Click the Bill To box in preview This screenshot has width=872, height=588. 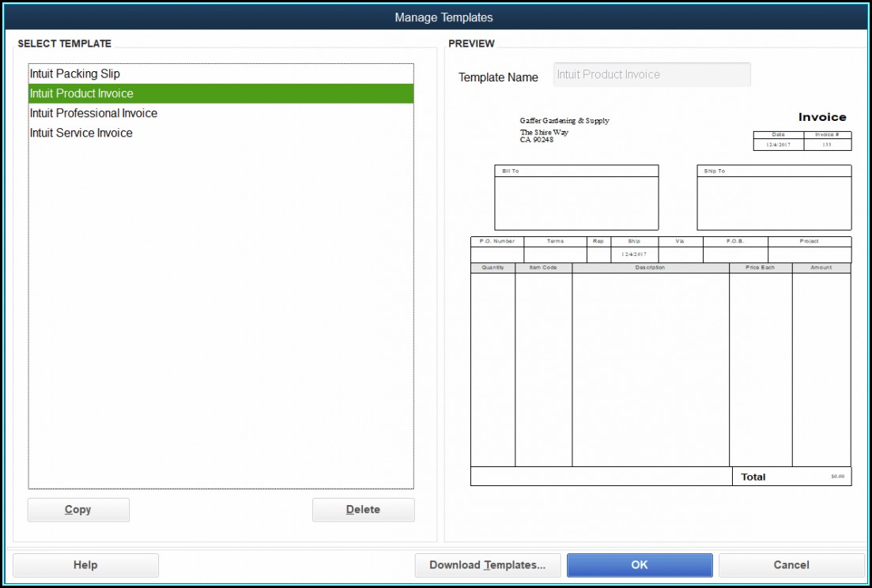click(x=576, y=202)
